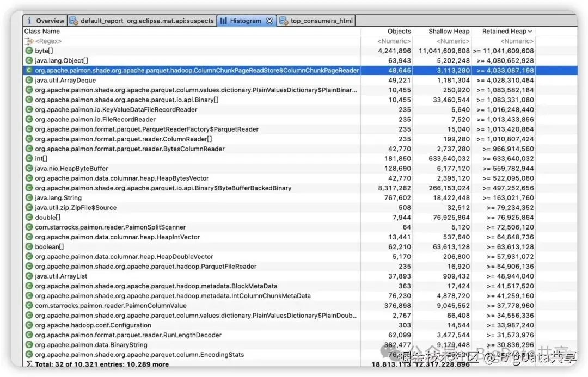Click the class icon beside ColumnReader[]
Screen dimensions: 588x377
point(29,139)
